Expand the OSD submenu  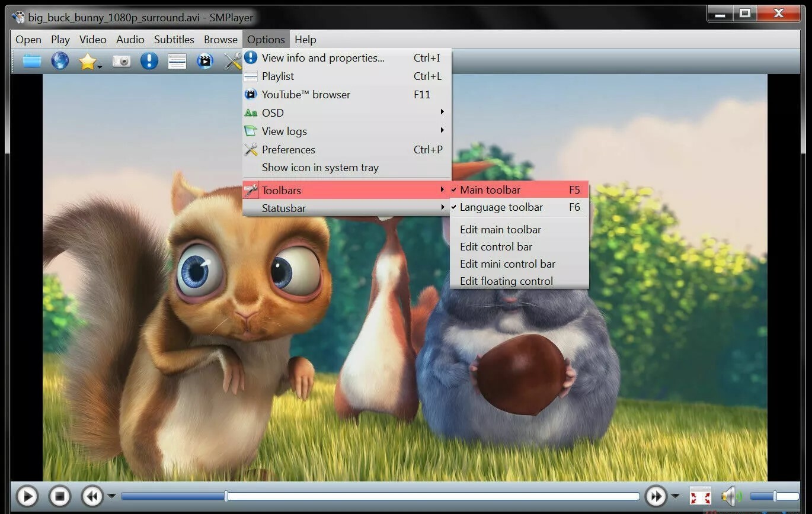[x=347, y=113]
